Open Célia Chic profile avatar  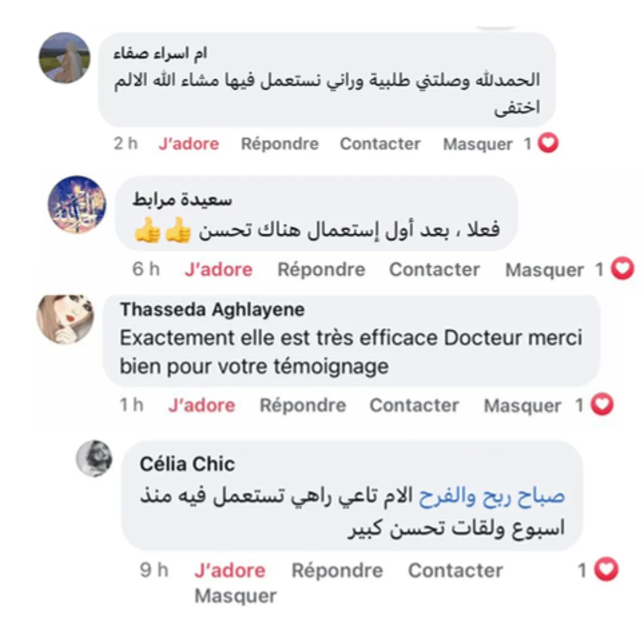coord(94,459)
